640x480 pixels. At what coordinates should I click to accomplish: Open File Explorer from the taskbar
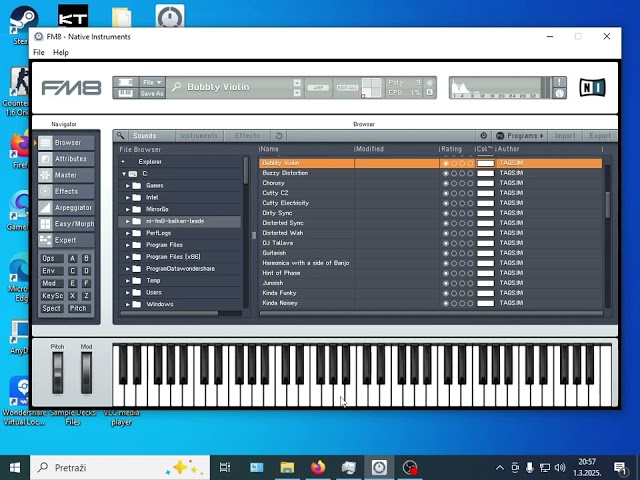point(287,467)
